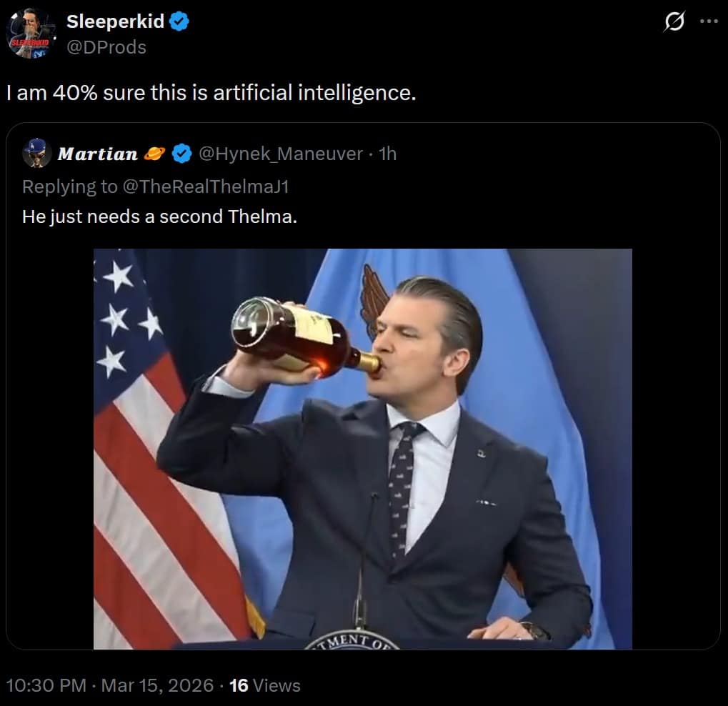Click the Replying to label

(64, 186)
